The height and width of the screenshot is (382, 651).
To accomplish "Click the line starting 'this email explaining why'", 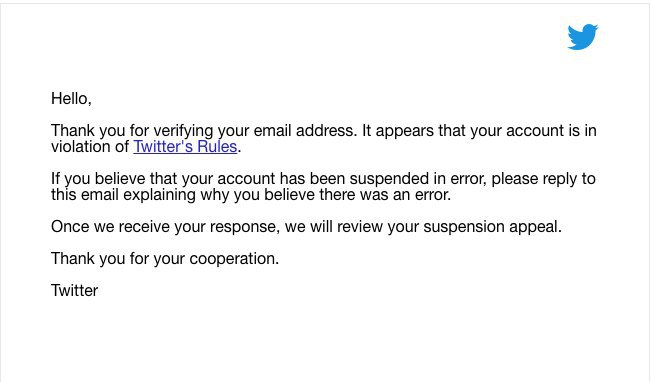I will pos(251,195).
